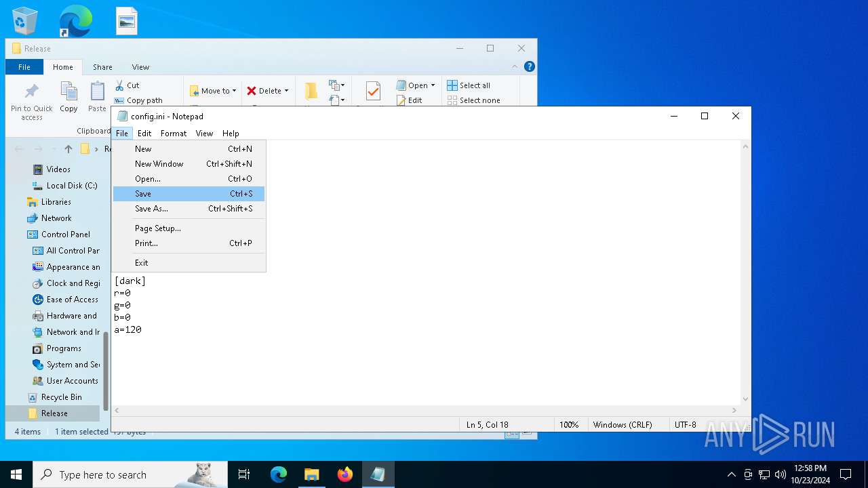Click Select all in Explorer ribbon
Viewport: 868px width, 488px height.
469,85
